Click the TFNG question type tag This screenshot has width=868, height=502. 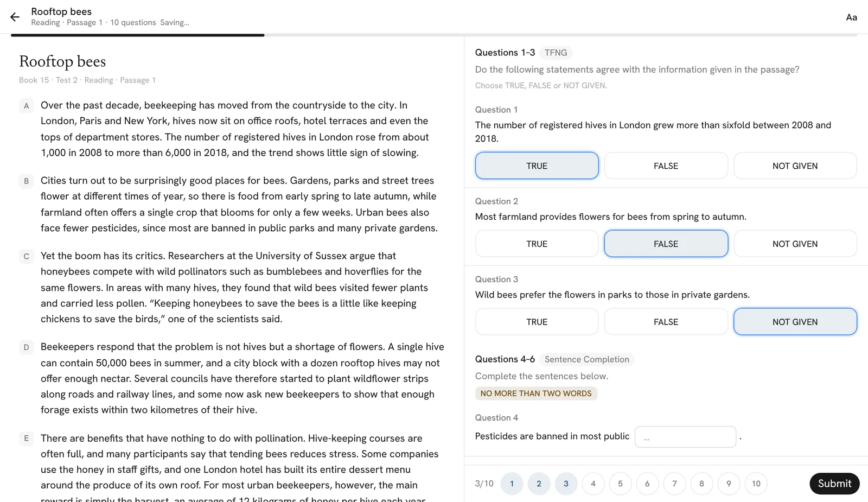pyautogui.click(x=556, y=53)
